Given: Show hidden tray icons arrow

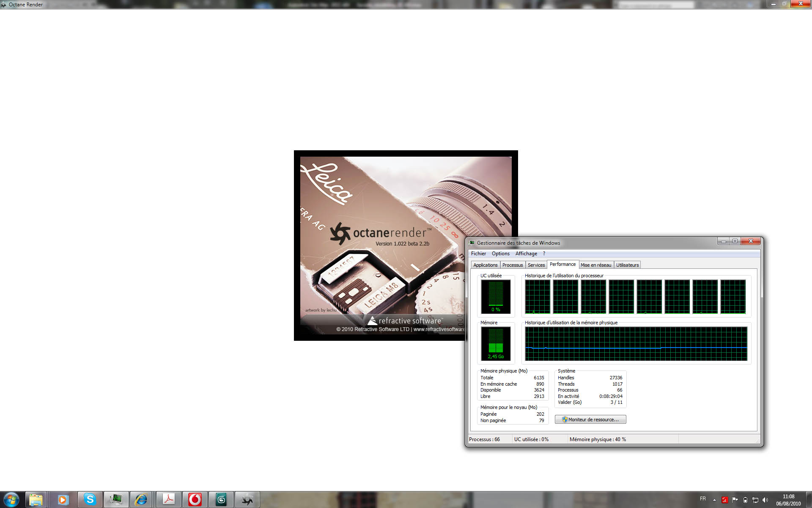Looking at the screenshot, I should click(x=714, y=500).
